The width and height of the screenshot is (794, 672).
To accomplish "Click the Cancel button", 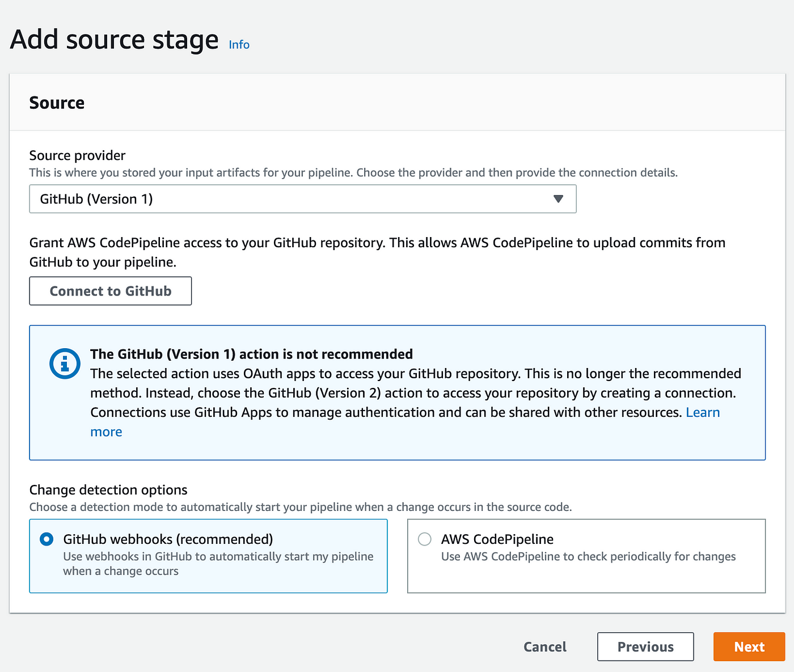I will (x=545, y=647).
